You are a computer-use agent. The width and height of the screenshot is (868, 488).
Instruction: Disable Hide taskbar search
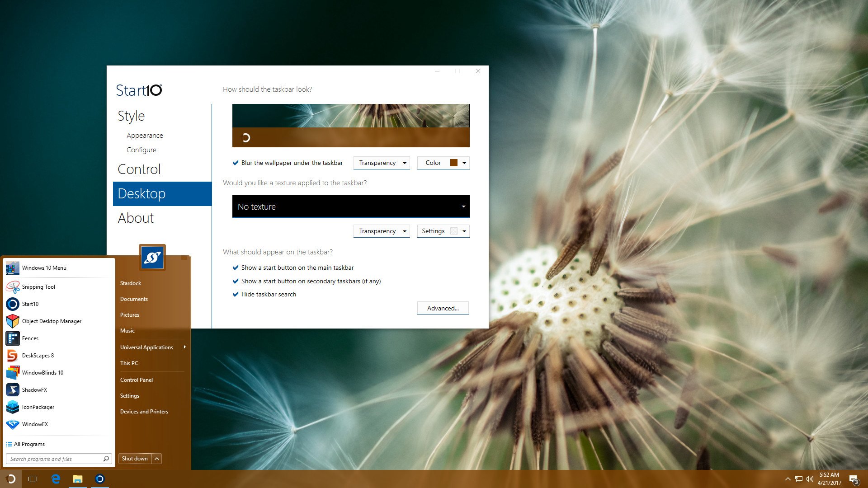coord(236,294)
